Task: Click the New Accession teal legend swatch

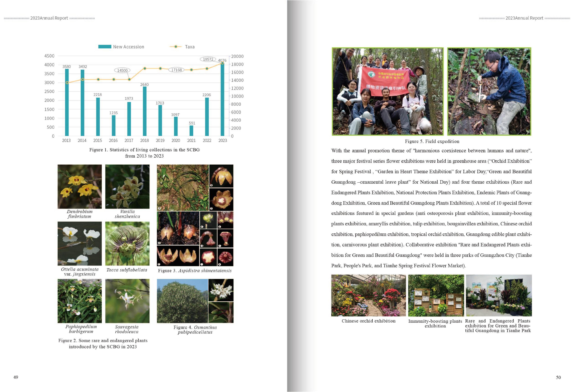Action: pos(104,47)
